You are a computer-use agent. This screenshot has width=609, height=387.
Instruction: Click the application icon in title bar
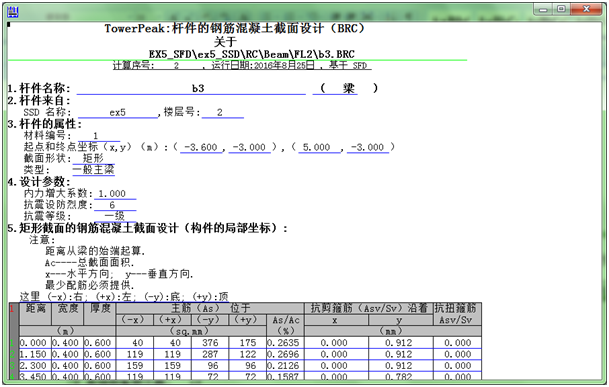click(x=13, y=12)
